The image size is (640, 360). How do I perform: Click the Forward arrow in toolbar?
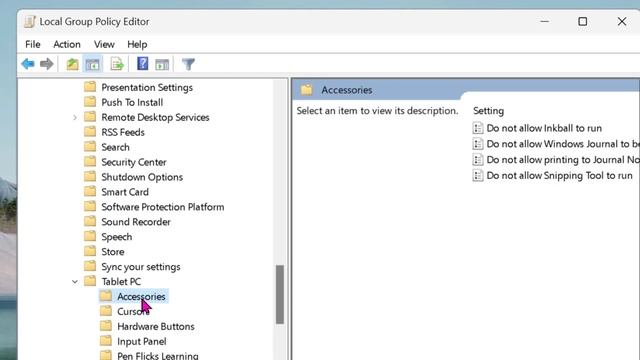coord(47,64)
